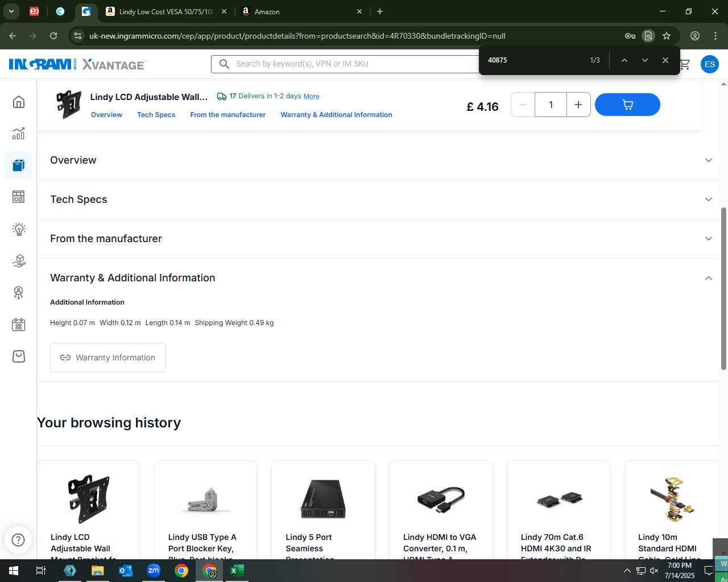
Task: Click the product thumbnail in sticky header
Action: (69, 105)
